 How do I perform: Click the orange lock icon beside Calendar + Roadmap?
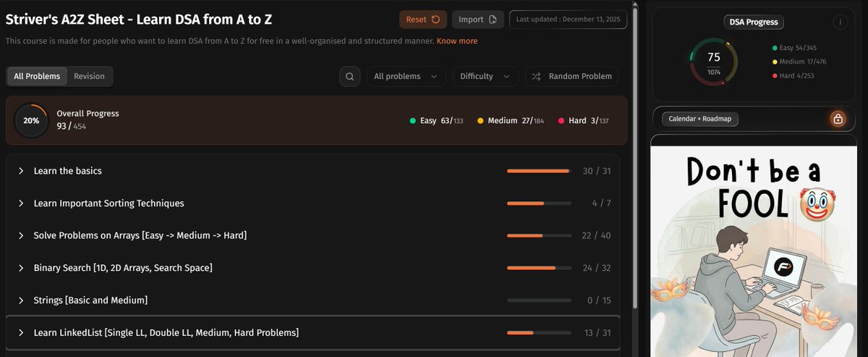[838, 119]
